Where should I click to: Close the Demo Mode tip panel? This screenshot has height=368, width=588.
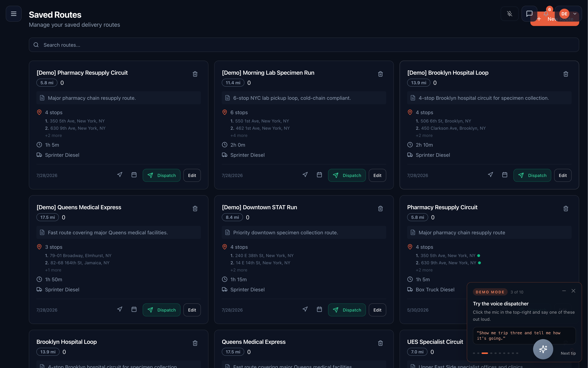click(x=573, y=291)
